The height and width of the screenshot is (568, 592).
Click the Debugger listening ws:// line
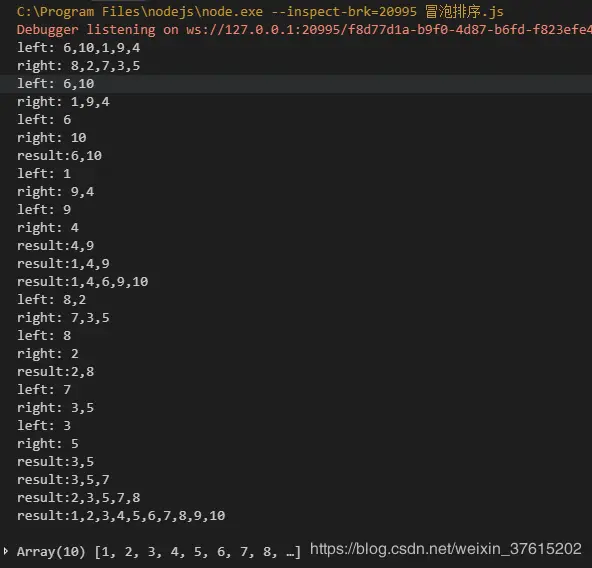[304, 29]
